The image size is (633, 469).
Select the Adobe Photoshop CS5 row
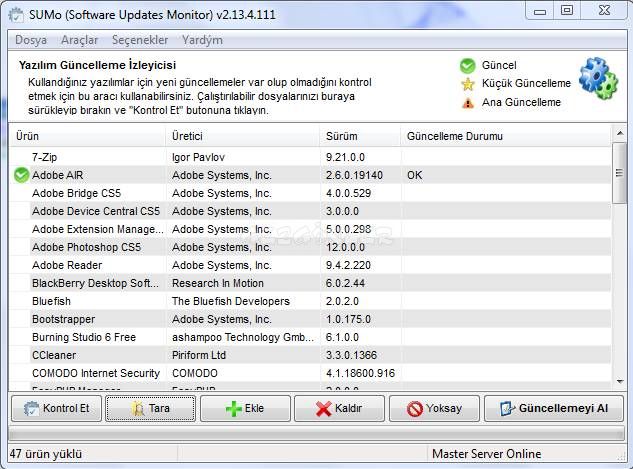tap(310, 247)
